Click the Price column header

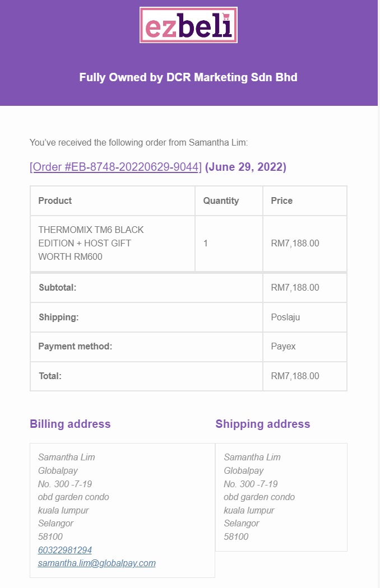coord(281,200)
